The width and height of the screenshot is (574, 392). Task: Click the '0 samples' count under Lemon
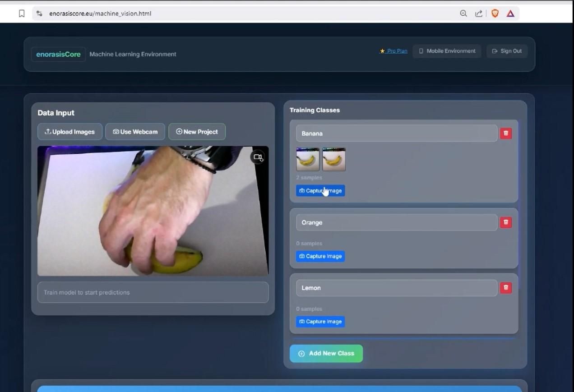tap(309, 309)
